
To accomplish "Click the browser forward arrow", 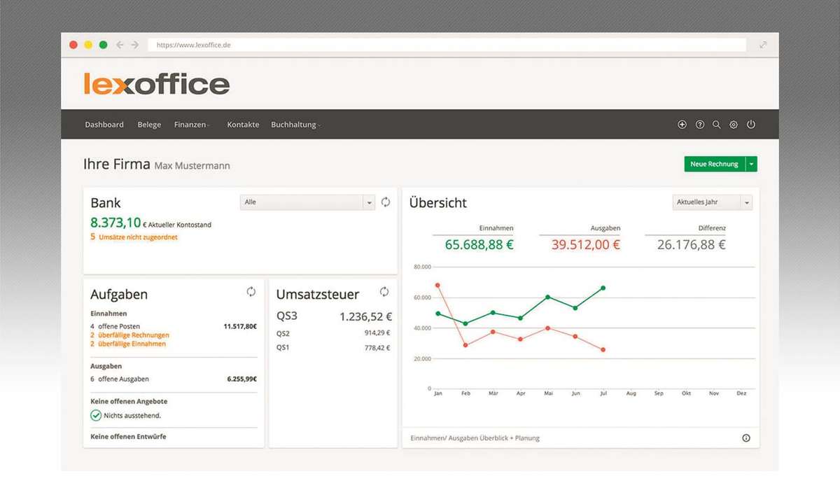I will click(x=135, y=45).
